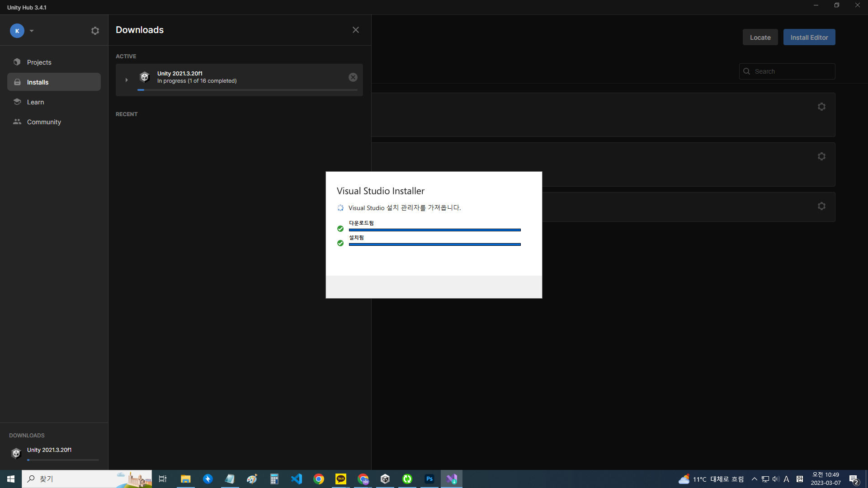The width and height of the screenshot is (868, 488).
Task: Click 'In progress (1 of 16 completed)' text
Action: click(x=197, y=81)
